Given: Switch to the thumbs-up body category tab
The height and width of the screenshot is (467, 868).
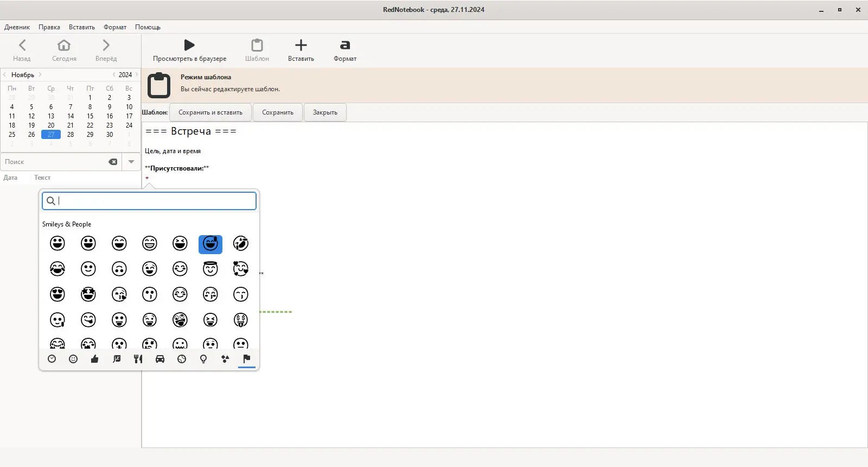Looking at the screenshot, I should [95, 359].
